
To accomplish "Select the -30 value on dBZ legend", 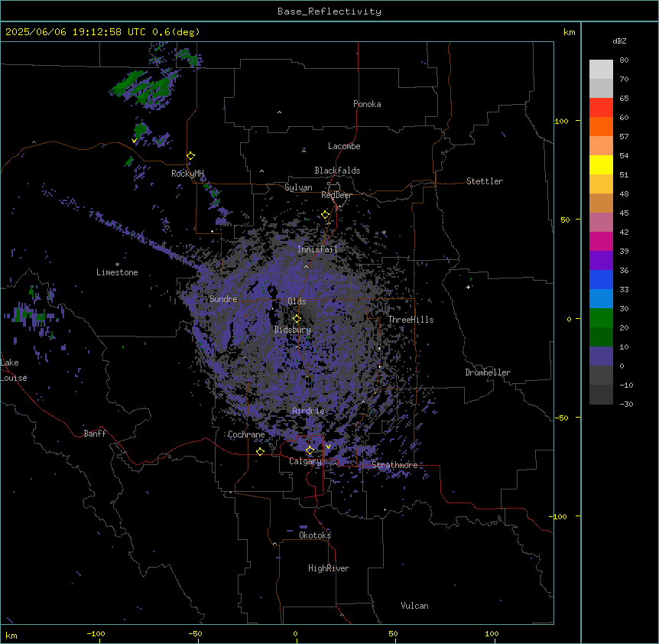I will pos(626,405).
